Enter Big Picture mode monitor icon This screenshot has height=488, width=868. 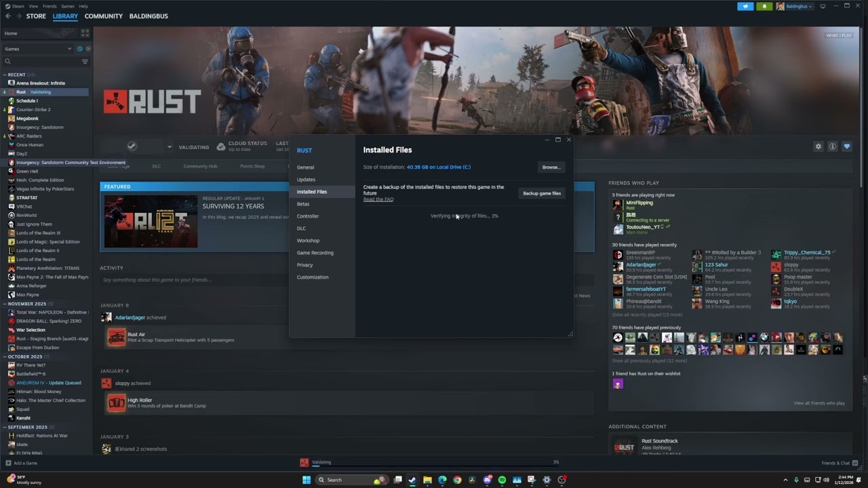823,6
